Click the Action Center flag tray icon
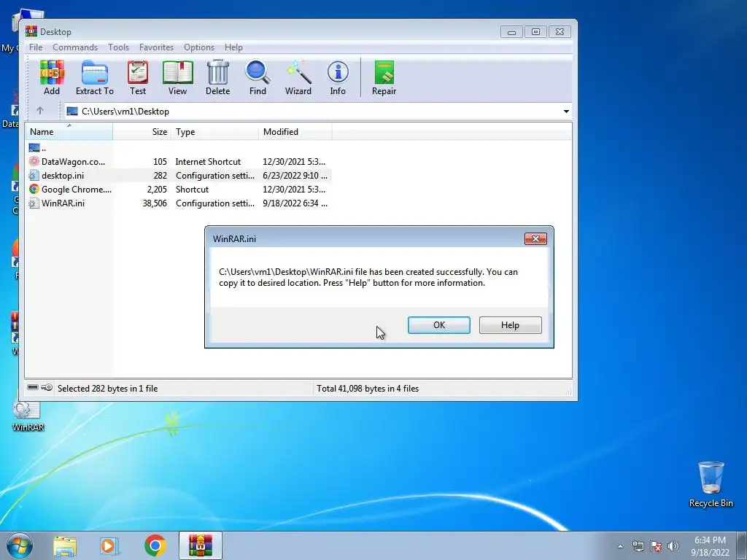 656,546
